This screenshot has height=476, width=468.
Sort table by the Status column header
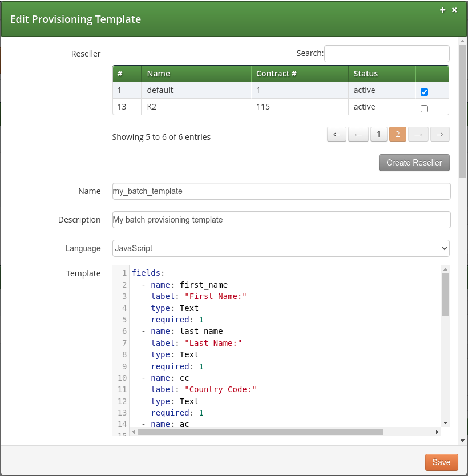pyautogui.click(x=381, y=73)
